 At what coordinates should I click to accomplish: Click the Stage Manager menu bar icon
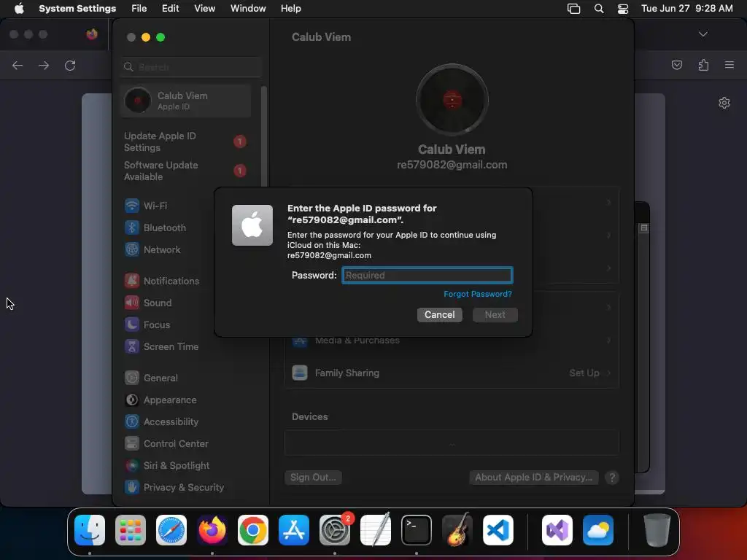pos(573,9)
